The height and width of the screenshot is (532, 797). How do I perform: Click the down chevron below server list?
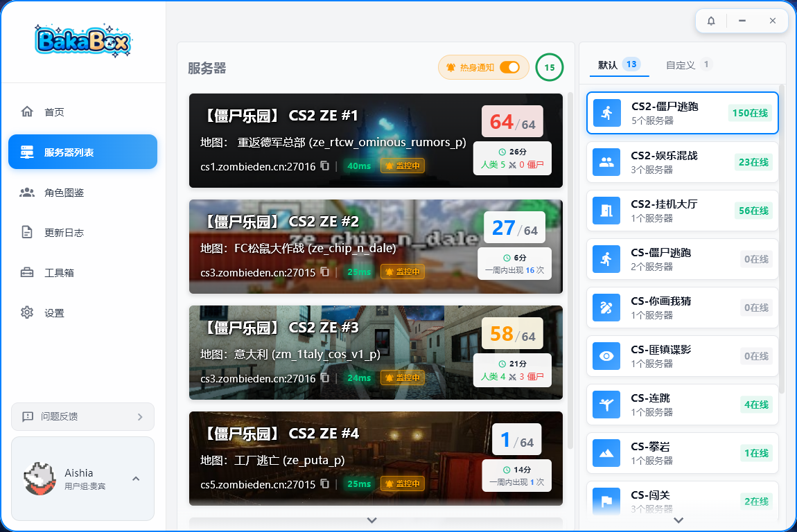click(x=372, y=520)
